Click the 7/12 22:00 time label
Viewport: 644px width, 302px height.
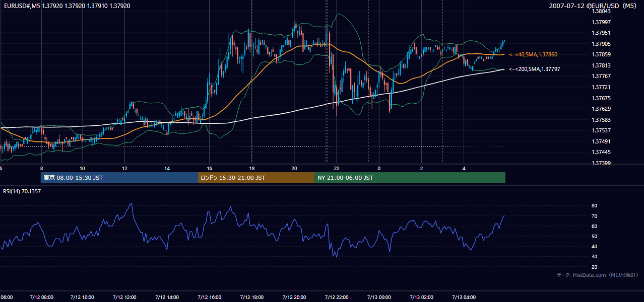pos(337,297)
